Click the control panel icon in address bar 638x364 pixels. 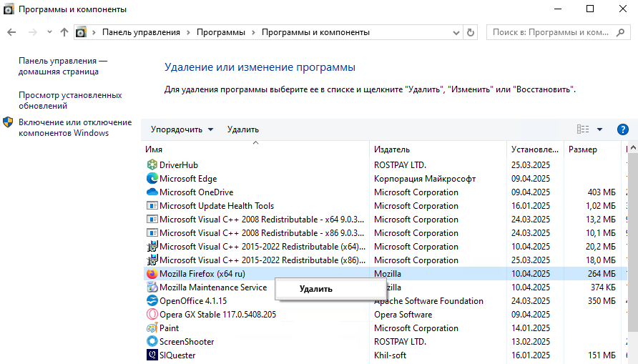pos(81,32)
